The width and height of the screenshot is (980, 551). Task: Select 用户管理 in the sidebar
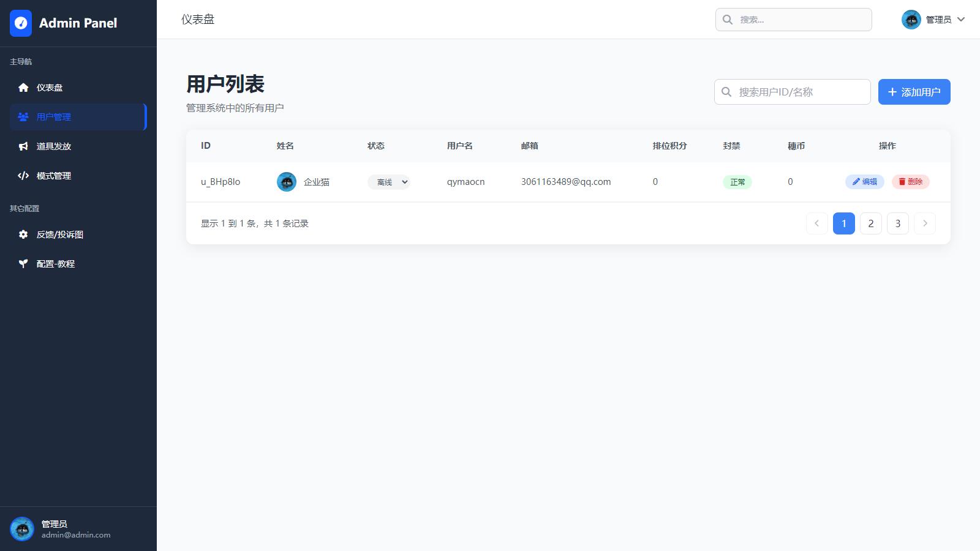click(54, 117)
